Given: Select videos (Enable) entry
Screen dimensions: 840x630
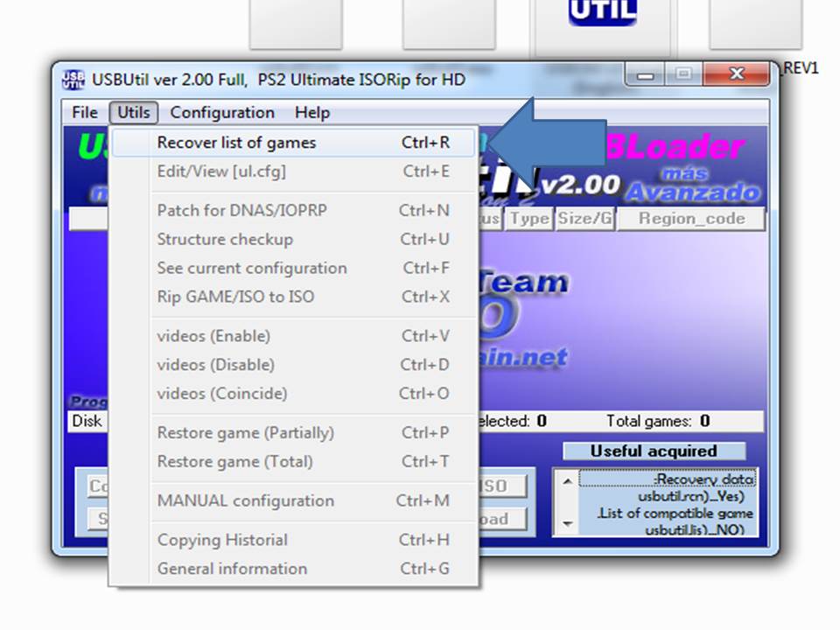Looking at the screenshot, I should [x=293, y=336].
